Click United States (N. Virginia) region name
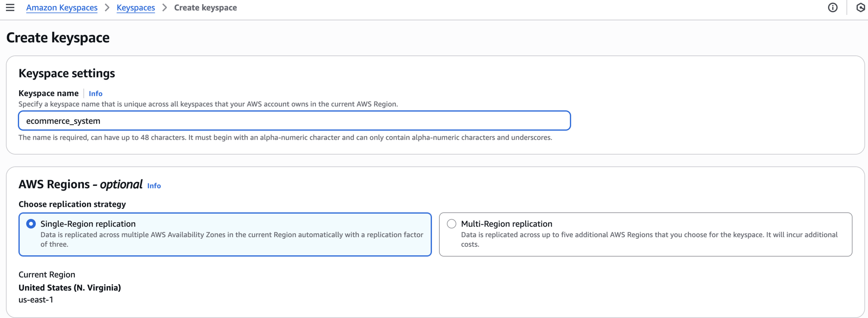 tap(70, 288)
